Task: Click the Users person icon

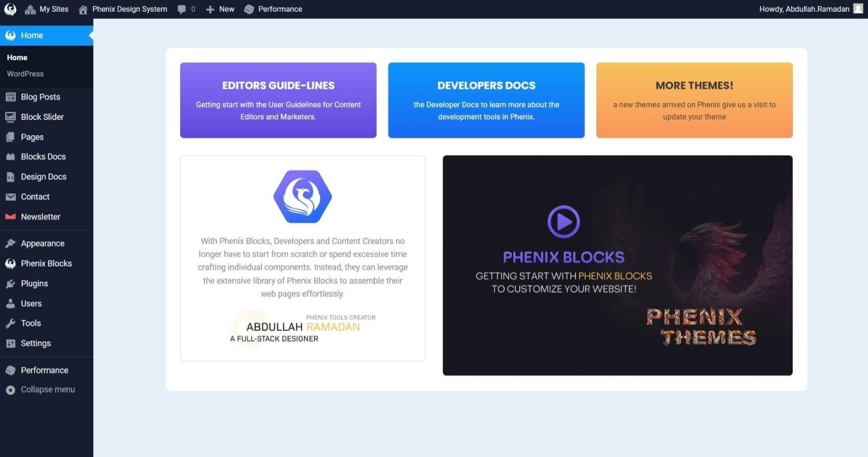Action: coord(11,303)
